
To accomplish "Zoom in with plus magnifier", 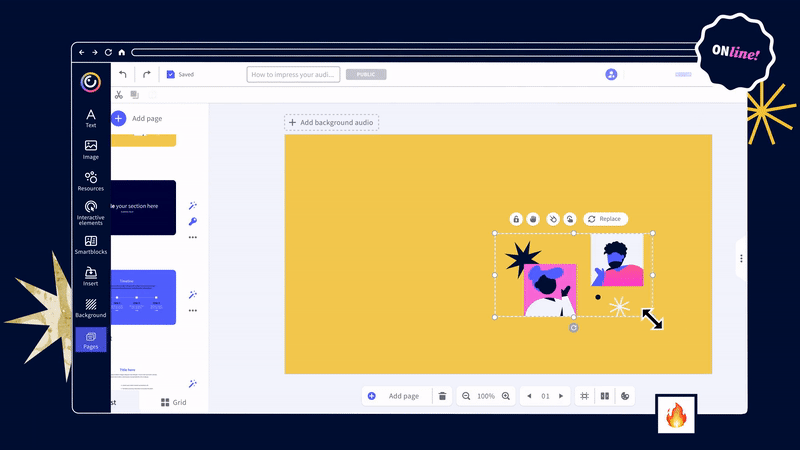I will (x=506, y=396).
